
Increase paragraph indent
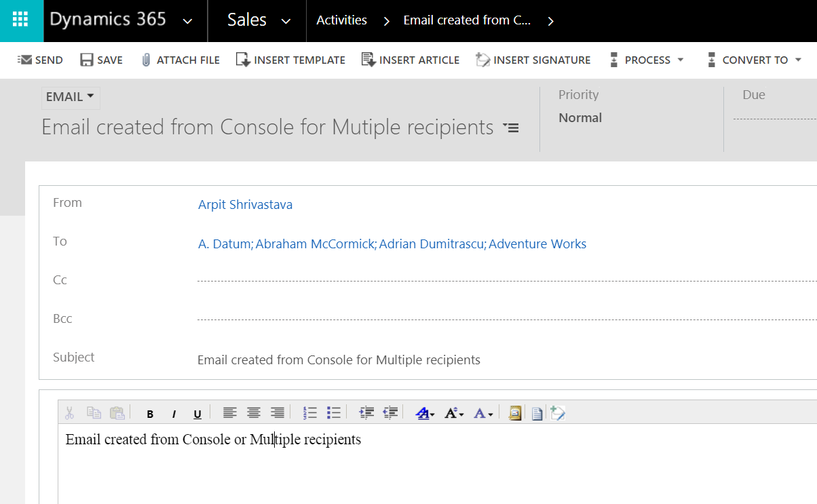point(366,412)
